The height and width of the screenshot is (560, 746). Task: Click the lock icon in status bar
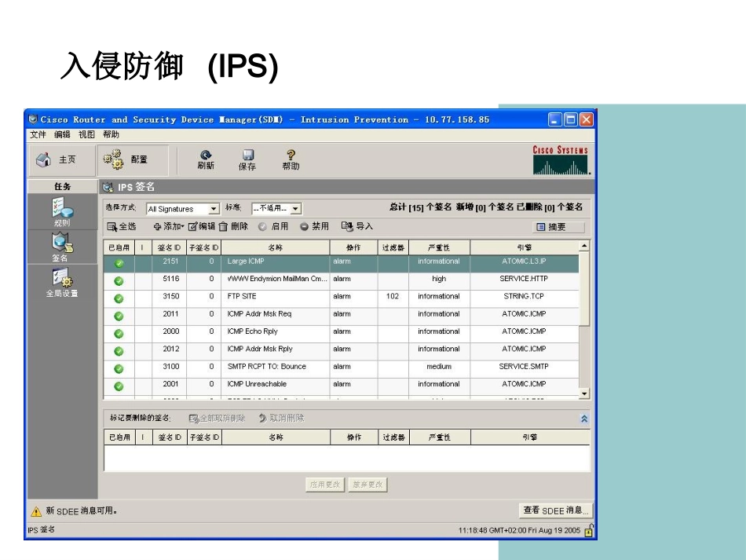588,530
